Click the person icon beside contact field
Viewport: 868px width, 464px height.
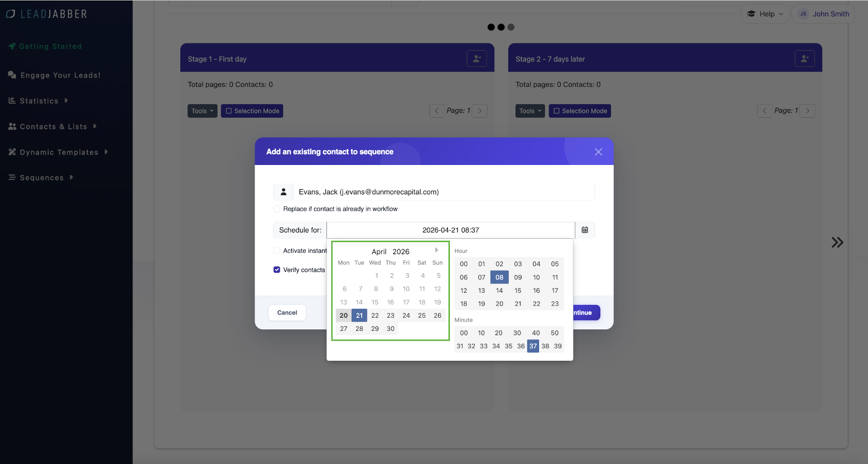click(x=284, y=192)
